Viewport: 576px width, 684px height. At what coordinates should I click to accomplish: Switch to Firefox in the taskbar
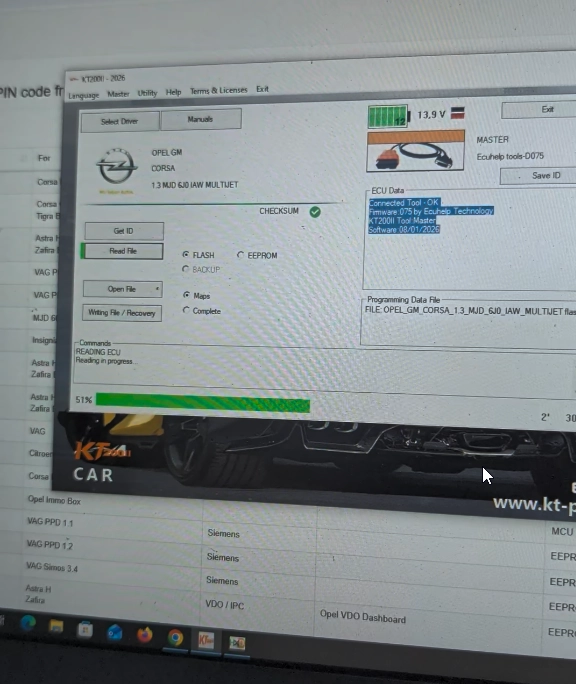(x=144, y=634)
